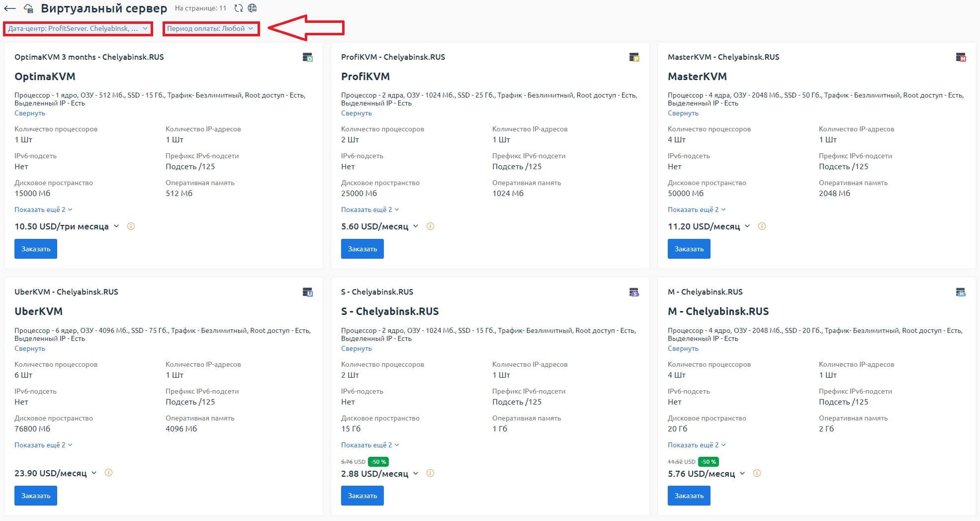The height and width of the screenshot is (521, 980).
Task: Expand Показать ещё 2 in S - Chelyabinsk.RUS card
Action: pyautogui.click(x=370, y=445)
